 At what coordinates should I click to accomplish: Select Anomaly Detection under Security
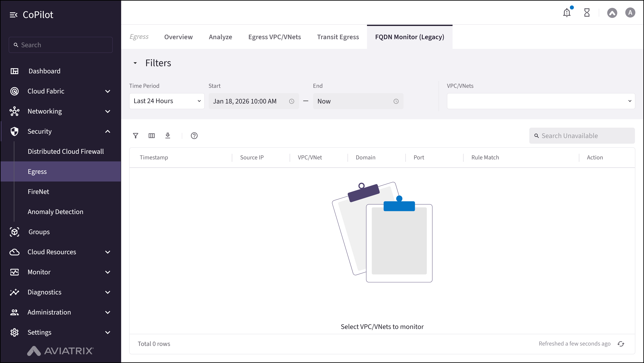(55, 211)
